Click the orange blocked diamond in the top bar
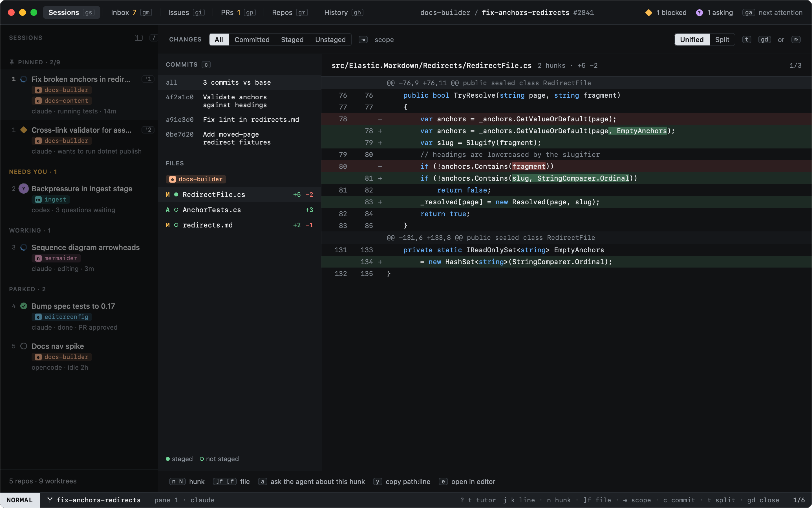Screen dimensions: 812x508 [648, 12]
